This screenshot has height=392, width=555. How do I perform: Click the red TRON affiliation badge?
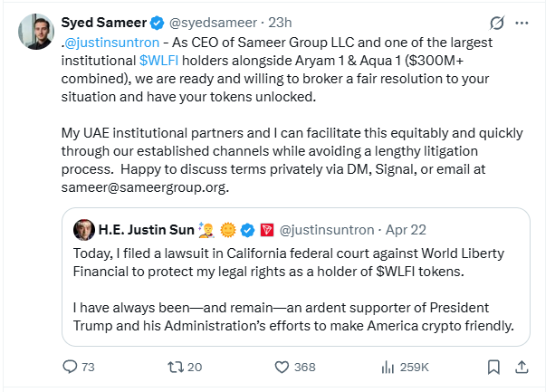268,230
